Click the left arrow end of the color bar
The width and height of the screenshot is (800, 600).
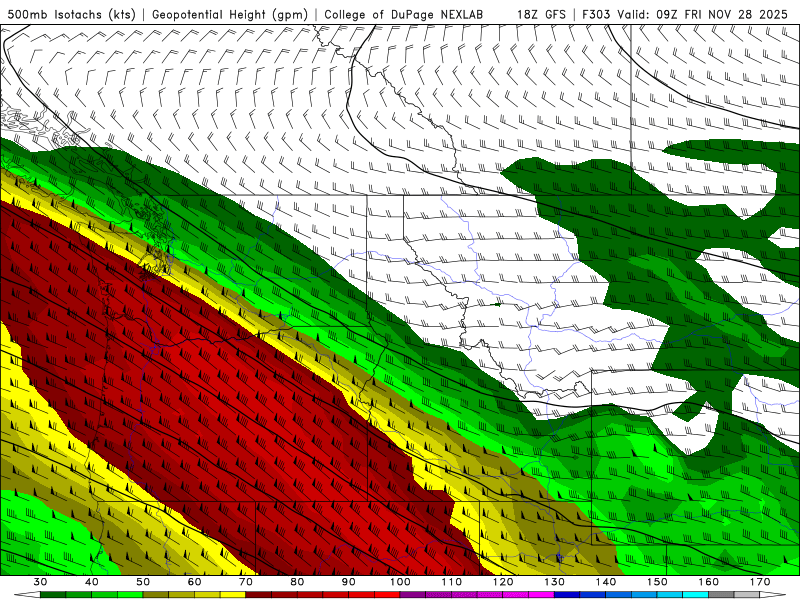27,595
